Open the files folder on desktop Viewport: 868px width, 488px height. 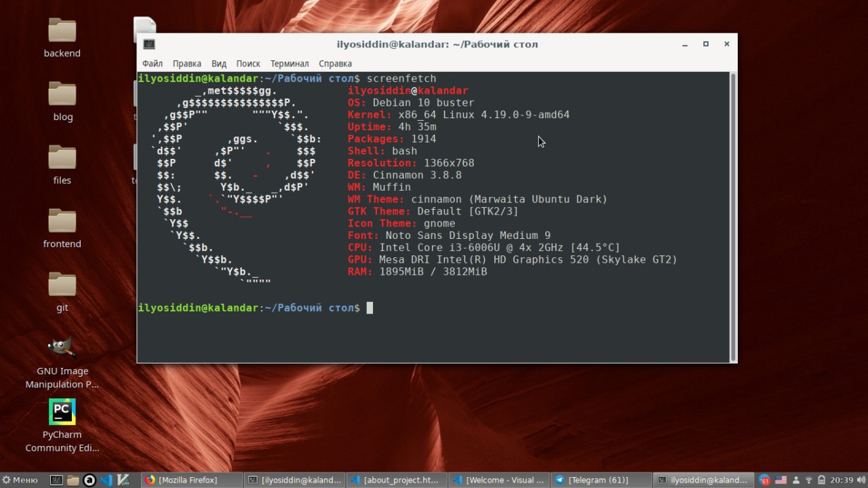[62, 164]
